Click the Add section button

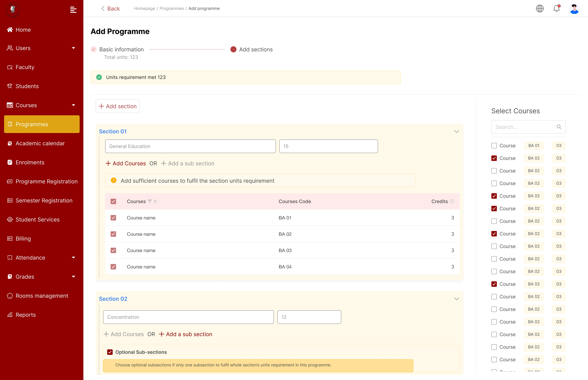117,106
